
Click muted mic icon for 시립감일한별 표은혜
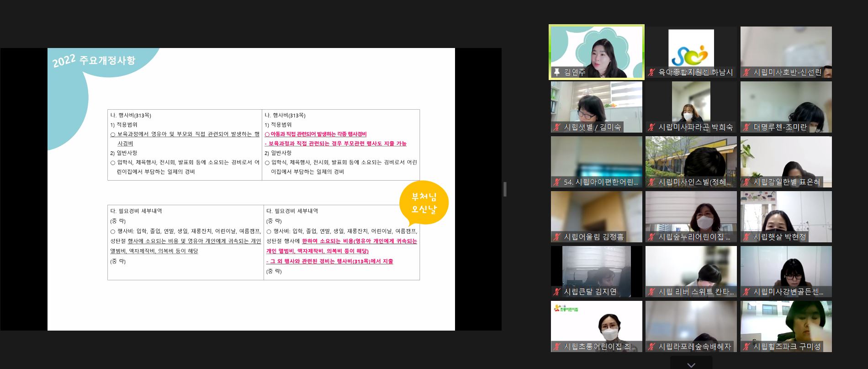tap(746, 182)
